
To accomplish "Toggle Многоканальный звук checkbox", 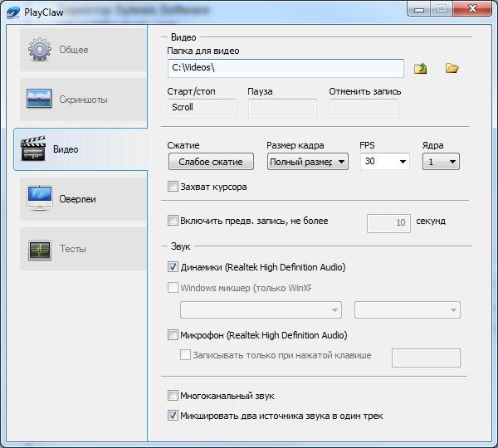I will click(x=173, y=396).
